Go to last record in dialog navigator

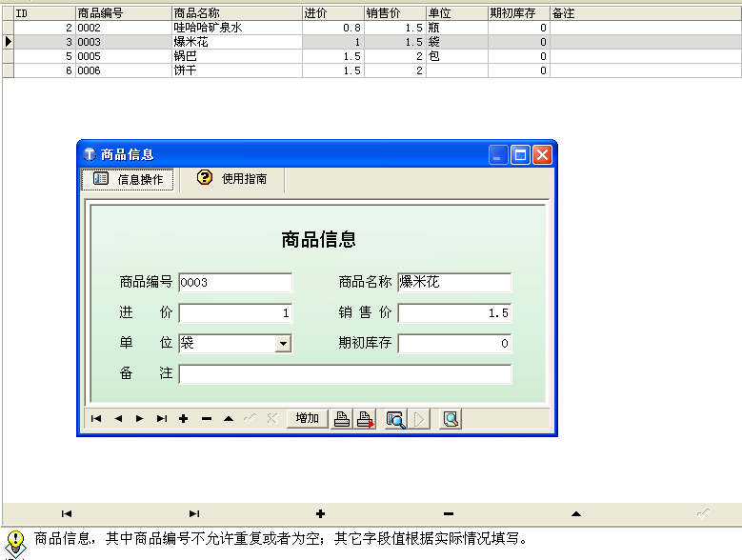coord(162,419)
